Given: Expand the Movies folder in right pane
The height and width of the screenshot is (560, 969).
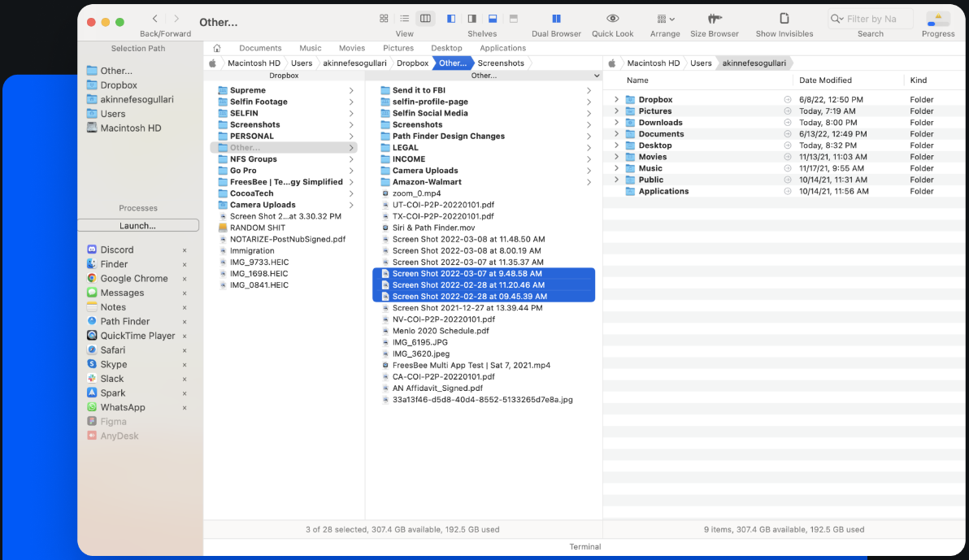Looking at the screenshot, I should tap(616, 157).
